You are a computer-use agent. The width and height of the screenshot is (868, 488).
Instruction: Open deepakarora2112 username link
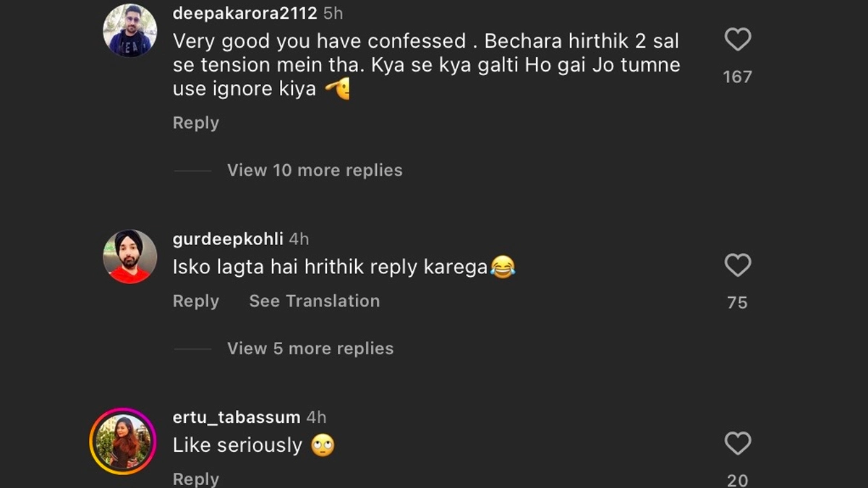pyautogui.click(x=244, y=14)
